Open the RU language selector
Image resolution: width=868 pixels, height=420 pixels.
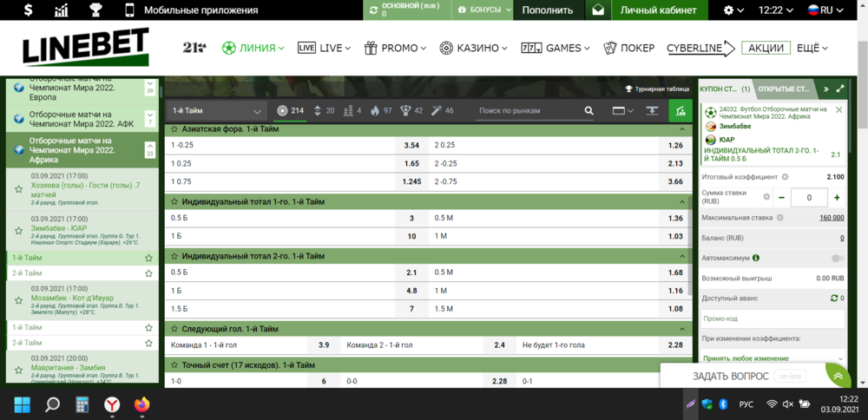[x=827, y=10]
